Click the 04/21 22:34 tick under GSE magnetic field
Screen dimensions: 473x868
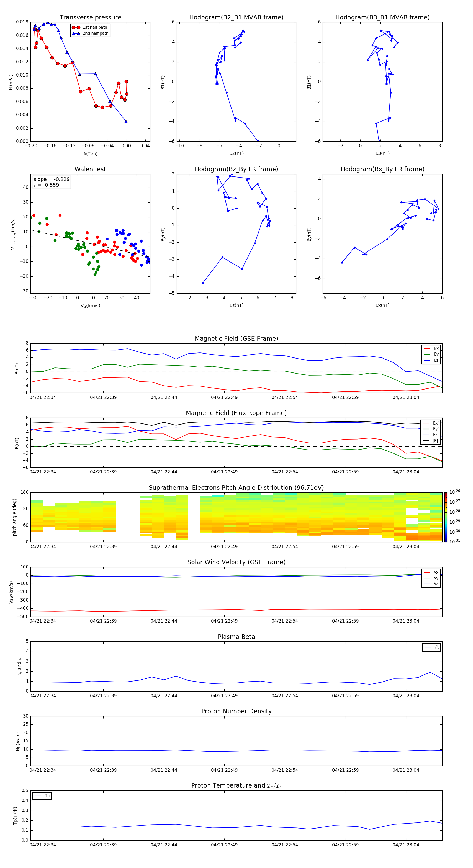tap(43, 397)
